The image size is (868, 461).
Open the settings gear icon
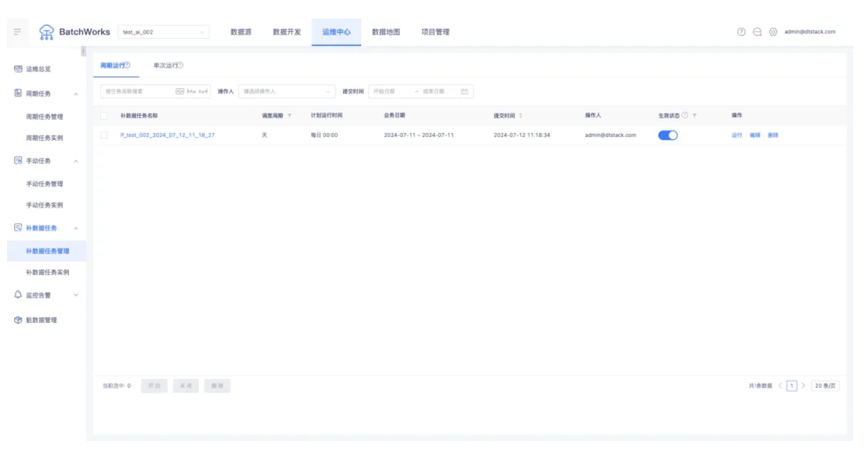[x=773, y=32]
